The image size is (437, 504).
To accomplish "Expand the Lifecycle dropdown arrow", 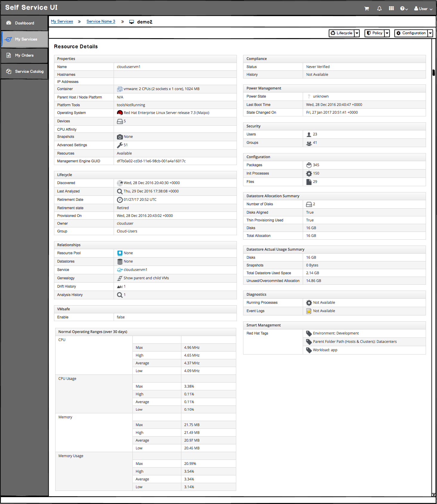I will coord(357,33).
